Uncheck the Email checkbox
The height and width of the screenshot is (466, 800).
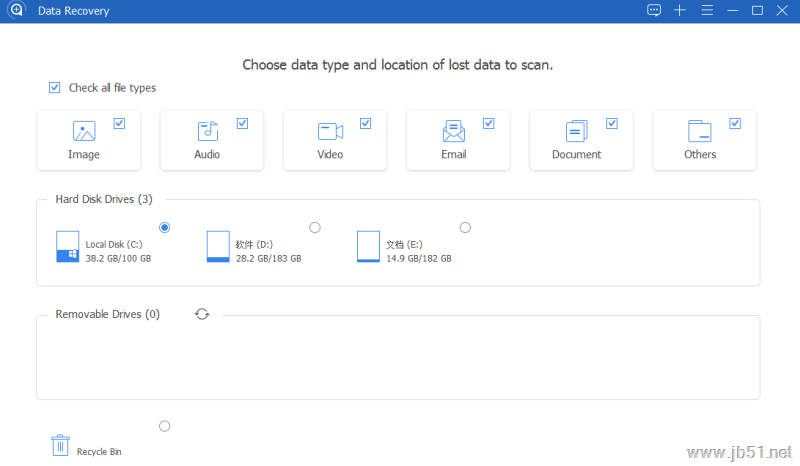(489, 124)
